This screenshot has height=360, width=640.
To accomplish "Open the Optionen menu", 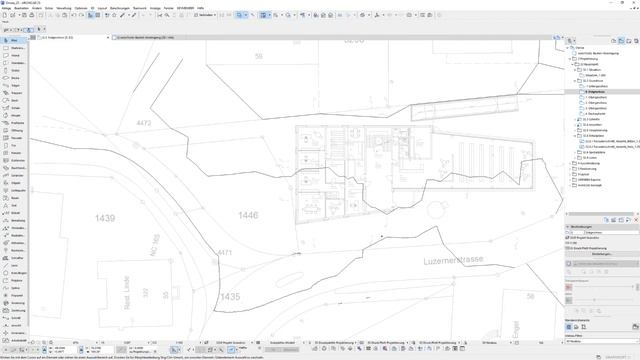I will coord(81,8).
